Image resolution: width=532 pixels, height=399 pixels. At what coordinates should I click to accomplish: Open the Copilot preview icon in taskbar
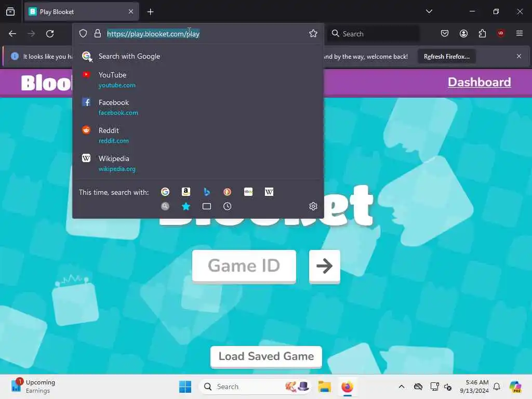click(516, 387)
